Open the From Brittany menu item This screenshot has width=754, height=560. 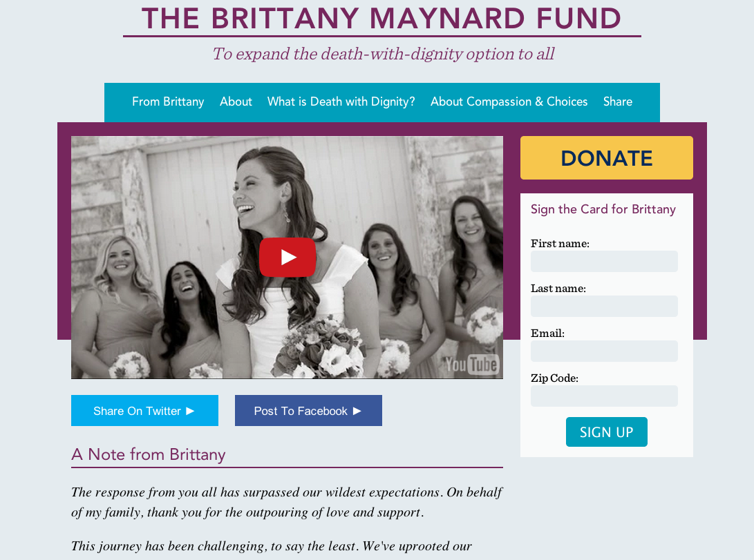pyautogui.click(x=168, y=102)
